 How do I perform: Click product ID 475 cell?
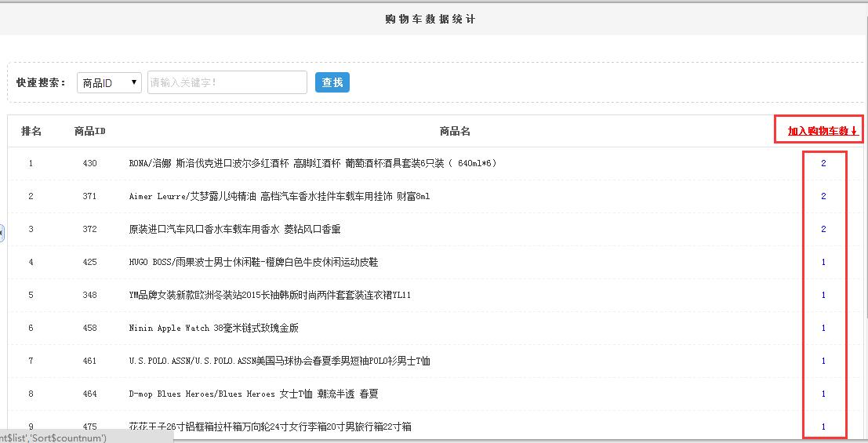pyautogui.click(x=89, y=427)
